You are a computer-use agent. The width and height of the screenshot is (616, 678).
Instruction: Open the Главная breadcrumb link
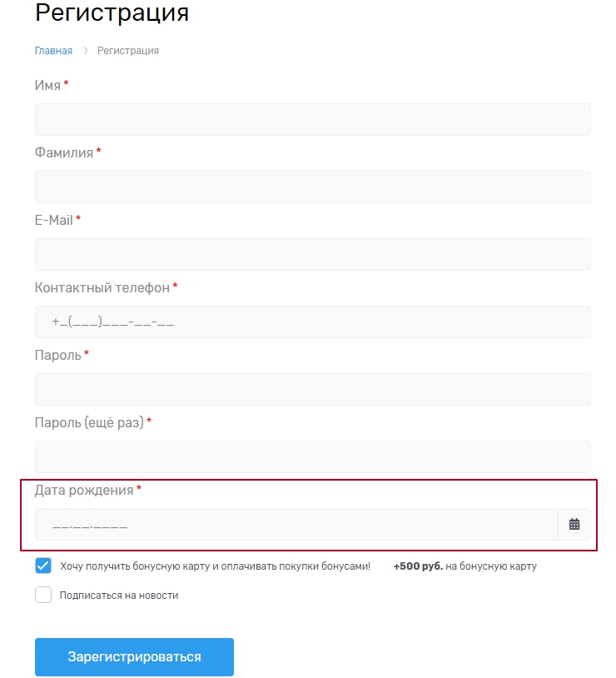(53, 50)
